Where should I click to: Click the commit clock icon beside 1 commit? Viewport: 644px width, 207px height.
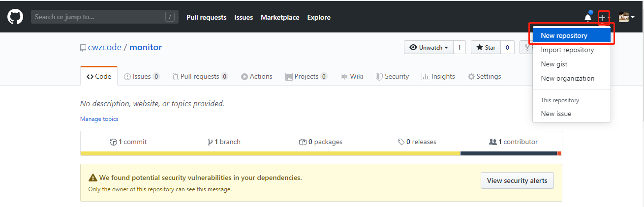click(114, 142)
